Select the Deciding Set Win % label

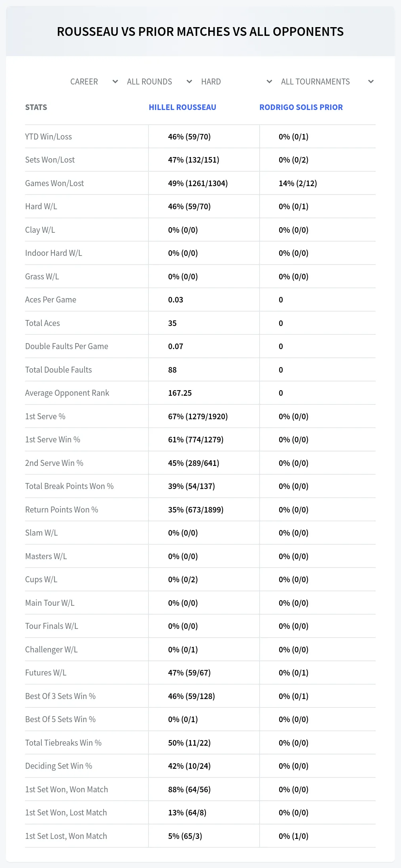tap(59, 766)
